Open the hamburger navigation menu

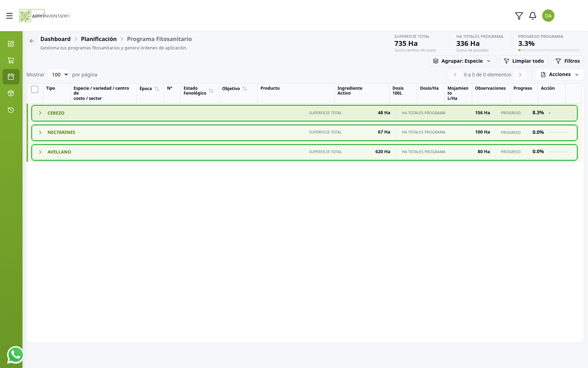click(x=9, y=16)
